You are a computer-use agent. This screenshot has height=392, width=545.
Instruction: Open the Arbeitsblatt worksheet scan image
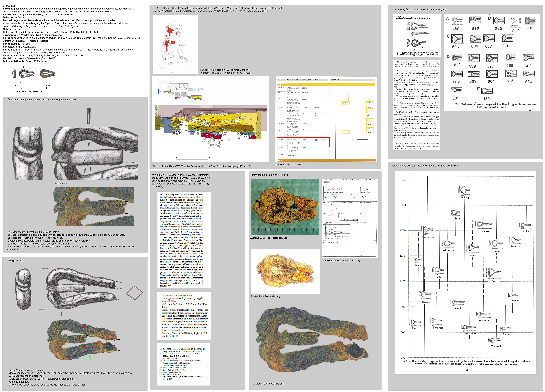click(x=350, y=218)
